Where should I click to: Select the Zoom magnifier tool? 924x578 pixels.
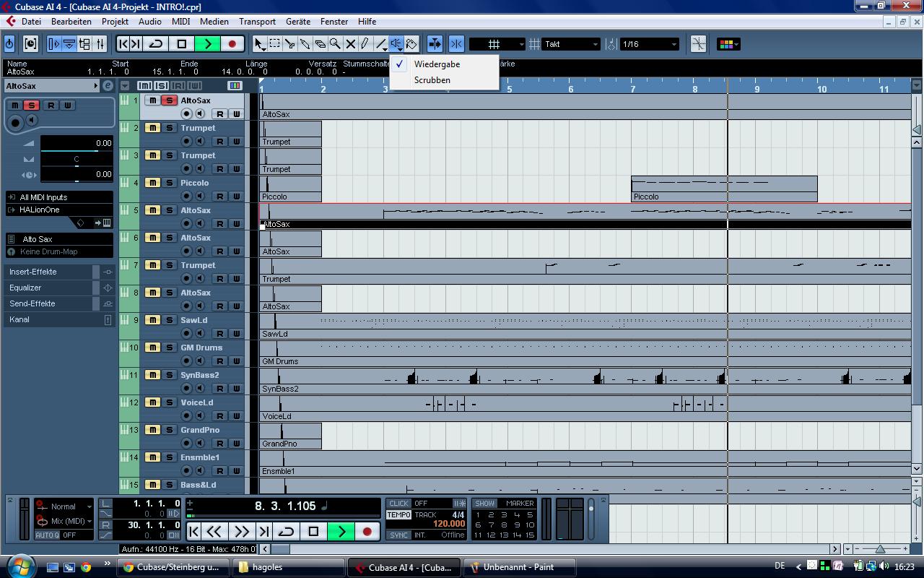[x=335, y=44]
